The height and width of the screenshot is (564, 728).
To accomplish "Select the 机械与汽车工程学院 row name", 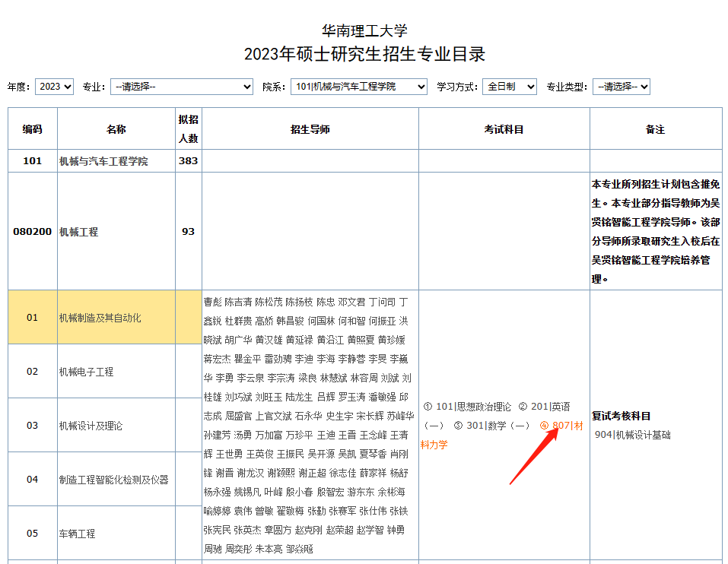I will [103, 161].
